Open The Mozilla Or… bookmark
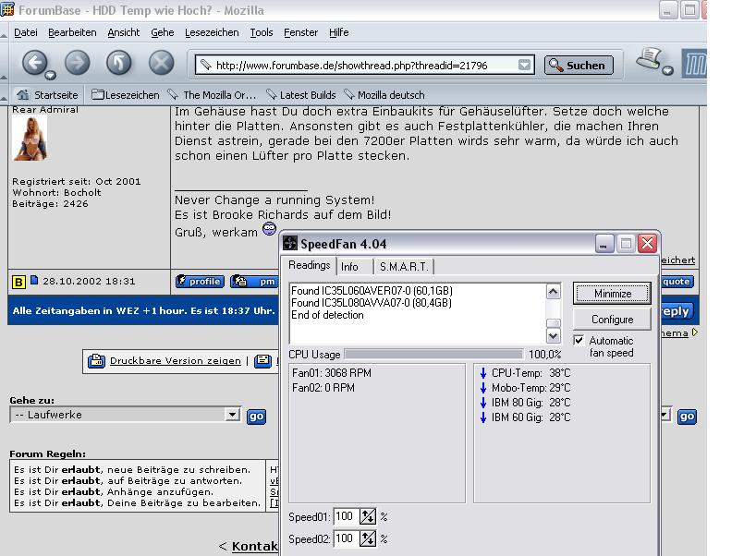 213,95
